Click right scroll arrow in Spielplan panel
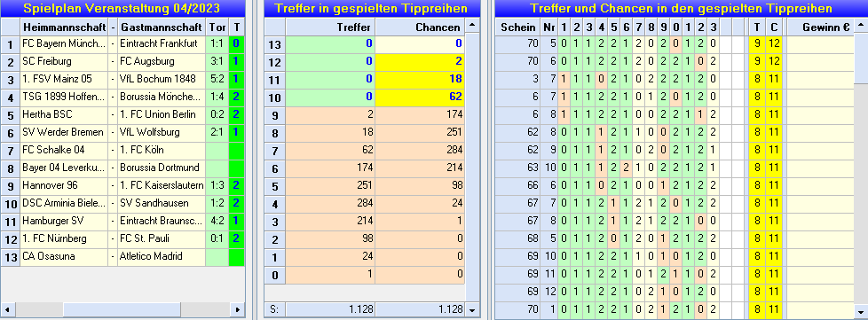 [238, 310]
